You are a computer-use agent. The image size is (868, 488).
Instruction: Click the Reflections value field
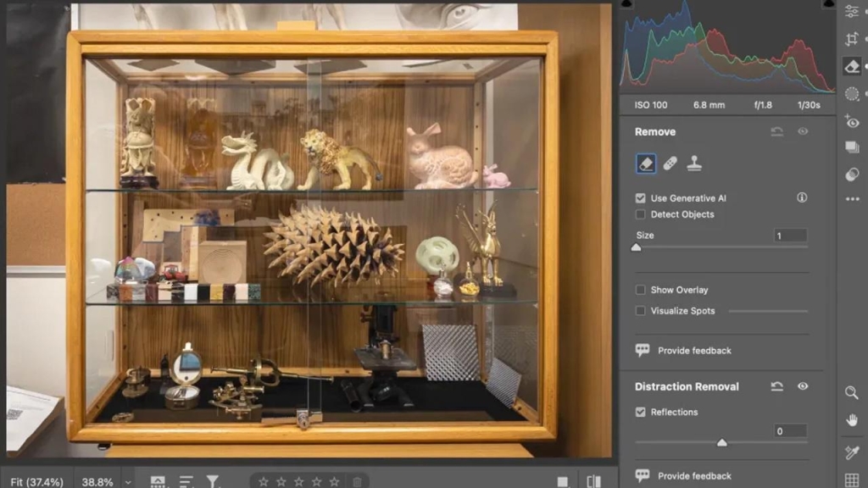click(790, 431)
